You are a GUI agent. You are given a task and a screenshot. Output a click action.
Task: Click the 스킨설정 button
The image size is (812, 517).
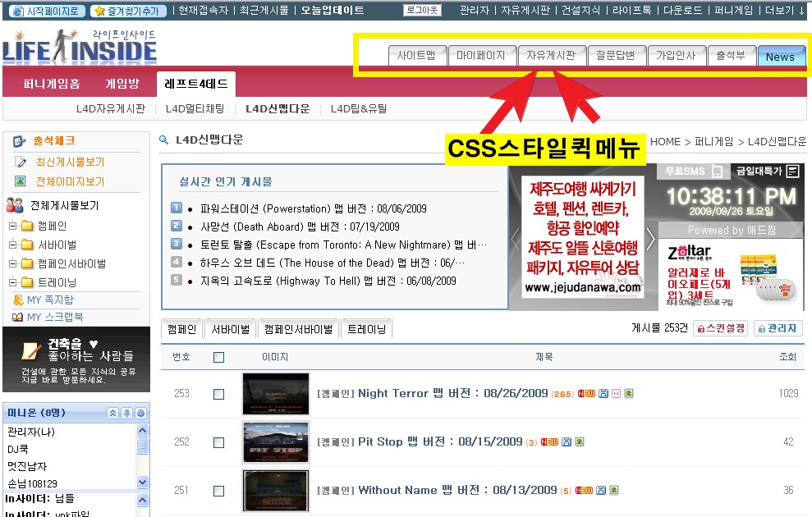pyautogui.click(x=720, y=328)
